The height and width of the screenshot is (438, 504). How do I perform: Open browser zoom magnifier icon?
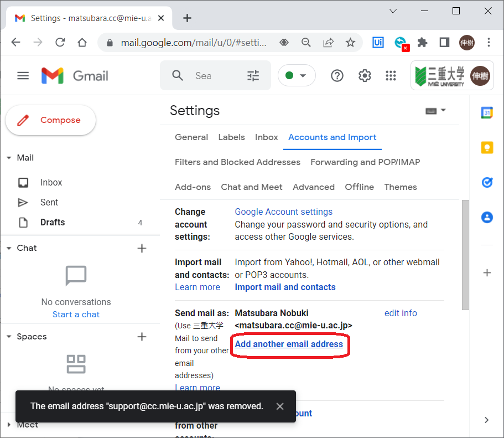coord(306,42)
